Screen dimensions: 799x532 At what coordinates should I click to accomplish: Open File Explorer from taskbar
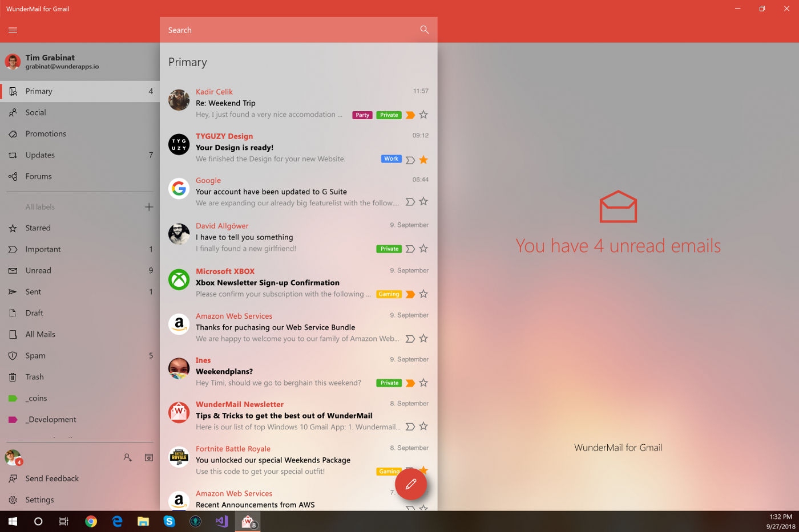143,521
